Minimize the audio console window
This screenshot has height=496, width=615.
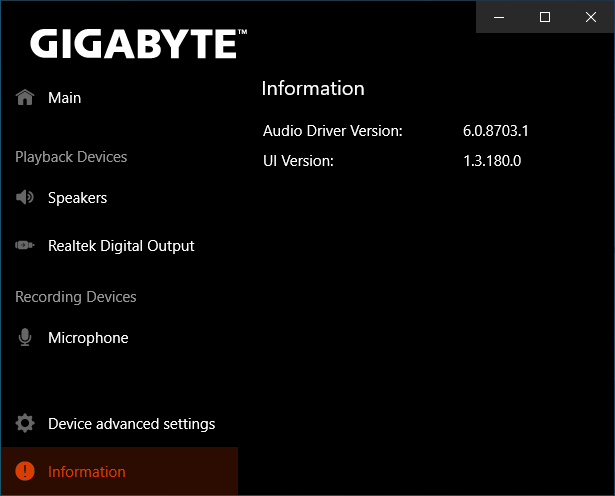click(x=499, y=17)
